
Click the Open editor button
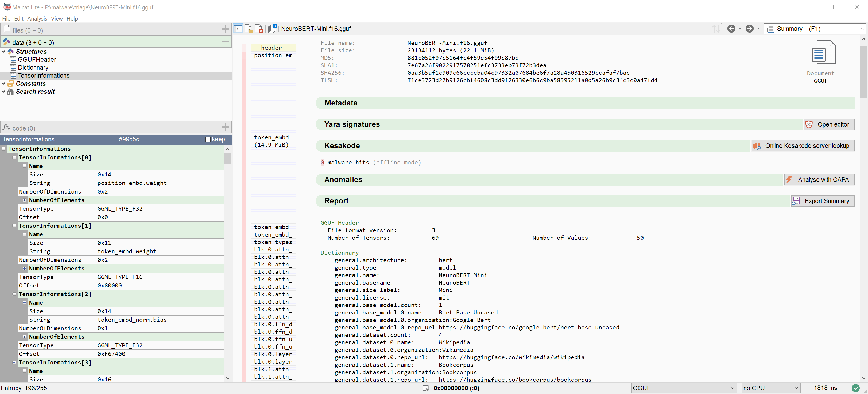829,124
